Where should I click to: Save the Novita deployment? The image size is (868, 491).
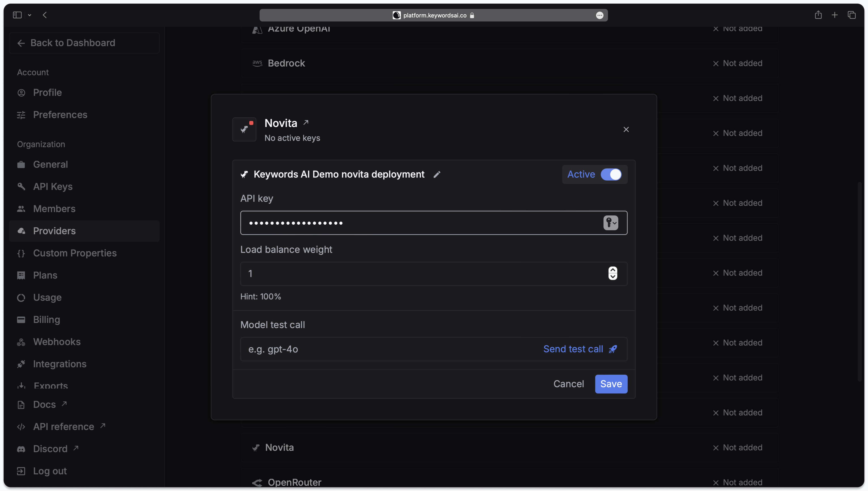[x=611, y=384]
